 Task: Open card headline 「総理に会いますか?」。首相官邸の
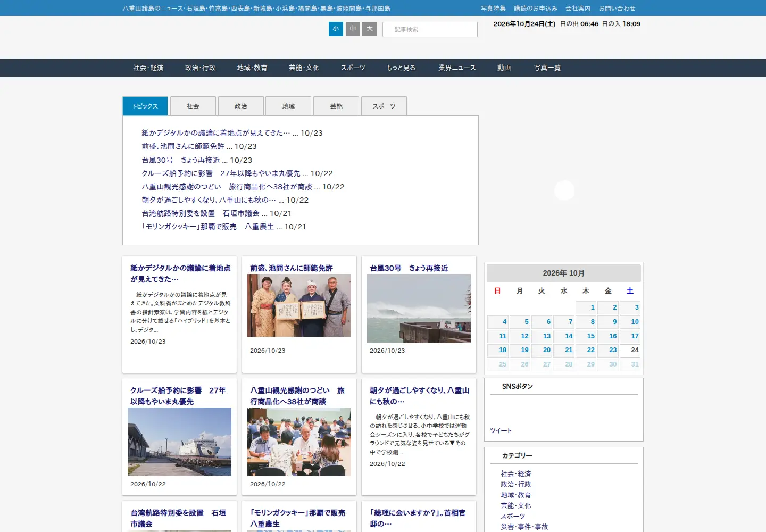pyautogui.click(x=418, y=518)
